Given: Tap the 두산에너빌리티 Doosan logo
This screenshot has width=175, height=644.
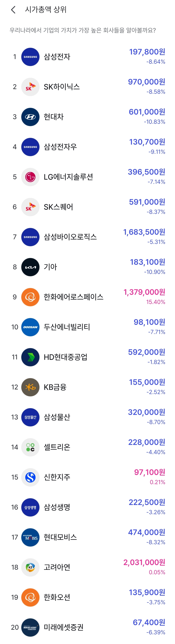Looking at the screenshot, I should (x=30, y=327).
